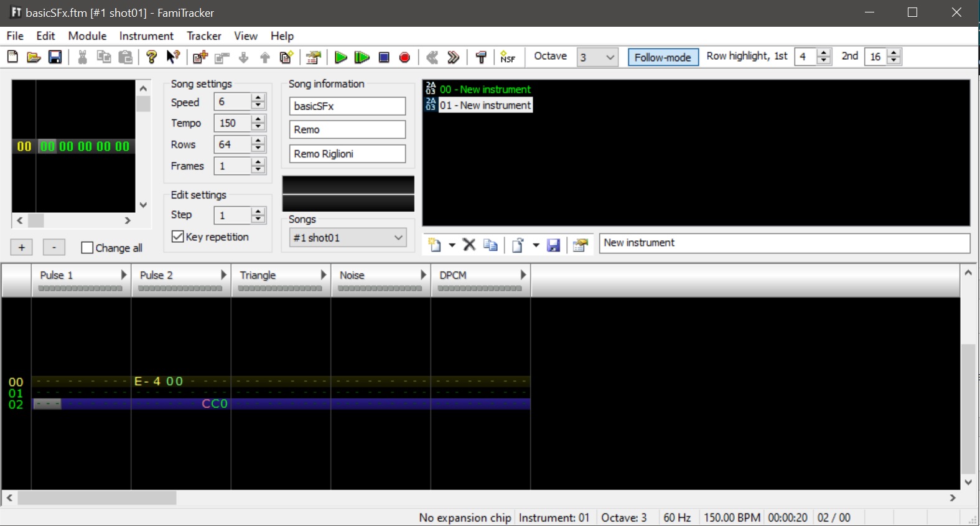980x526 pixels.
Task: Expand Pulse 1 channel effect columns arrow
Action: 123,275
